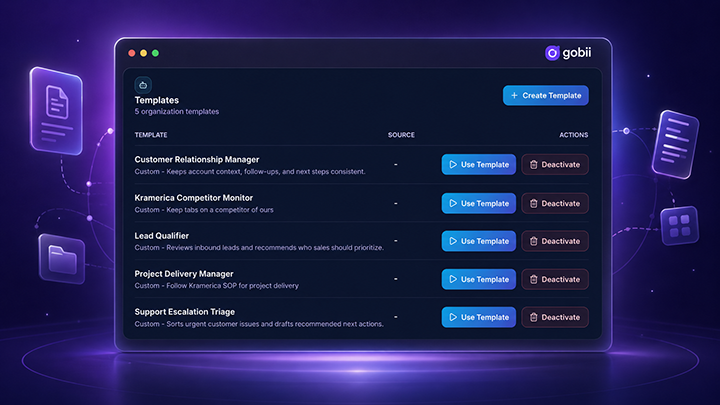
Task: Click '5 organization templates' subtitle
Action: (177, 112)
